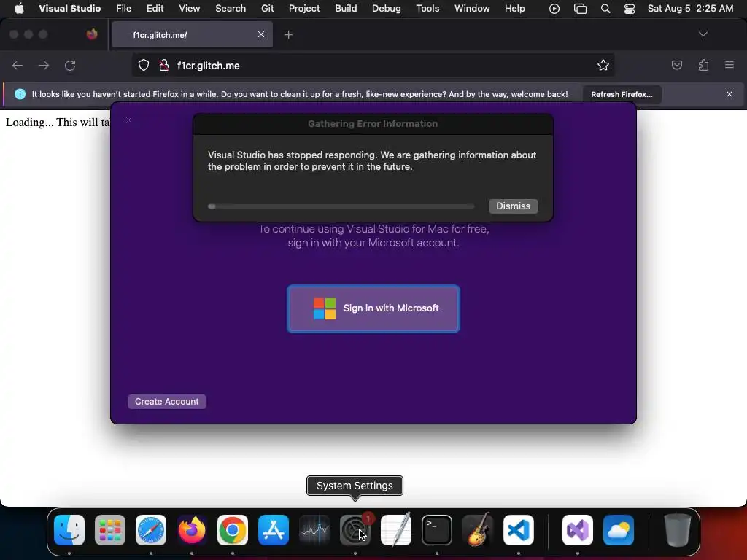This screenshot has height=560, width=747.
Task: Open the Trash in the Dock
Action: coord(677,530)
